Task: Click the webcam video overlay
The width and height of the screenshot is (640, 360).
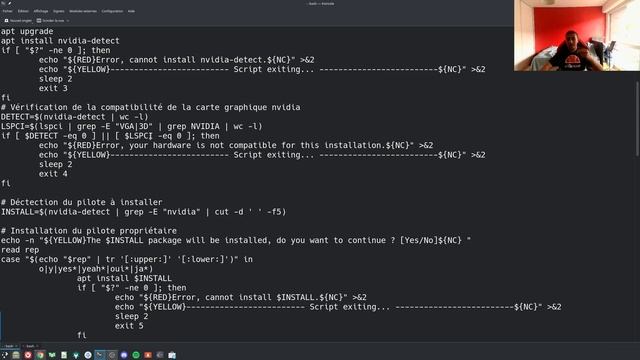Action: click(x=577, y=36)
